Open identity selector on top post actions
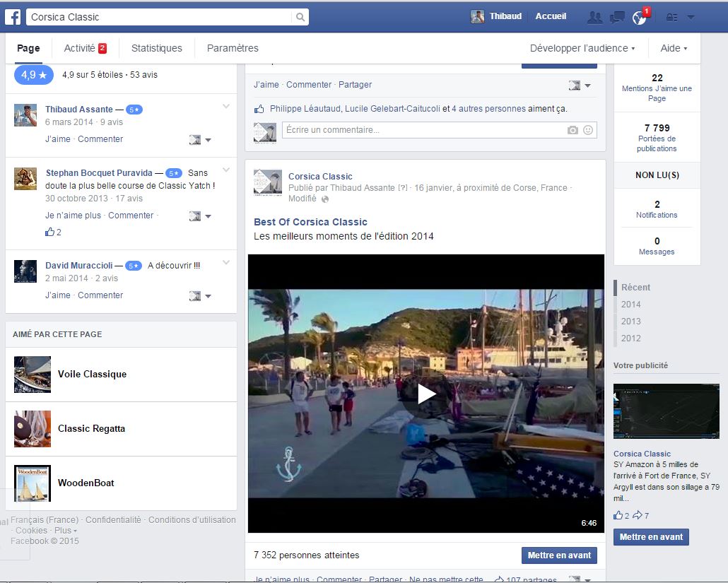The height and width of the screenshot is (583, 728). (x=580, y=86)
